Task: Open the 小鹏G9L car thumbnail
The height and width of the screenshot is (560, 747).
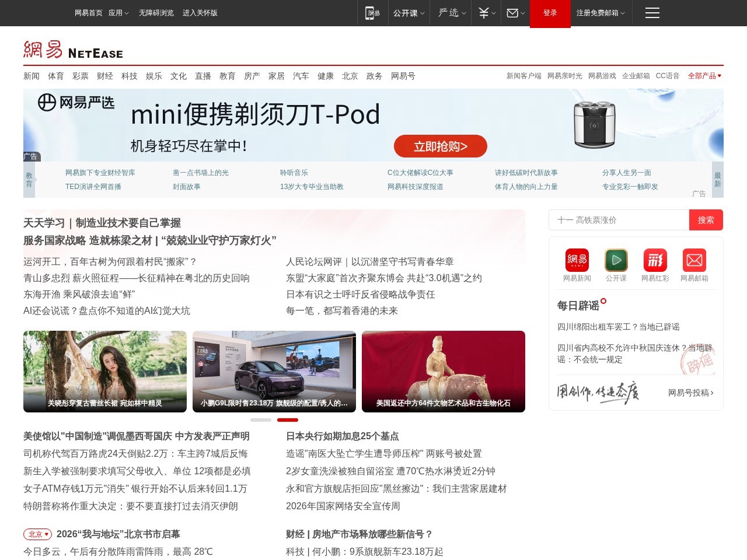Action: [274, 372]
